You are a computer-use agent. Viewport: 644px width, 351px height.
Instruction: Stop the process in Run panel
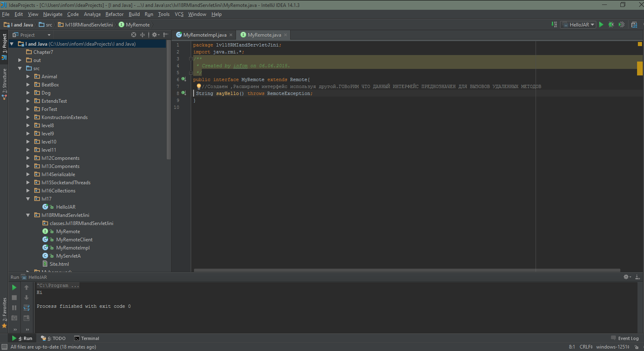pyautogui.click(x=14, y=298)
